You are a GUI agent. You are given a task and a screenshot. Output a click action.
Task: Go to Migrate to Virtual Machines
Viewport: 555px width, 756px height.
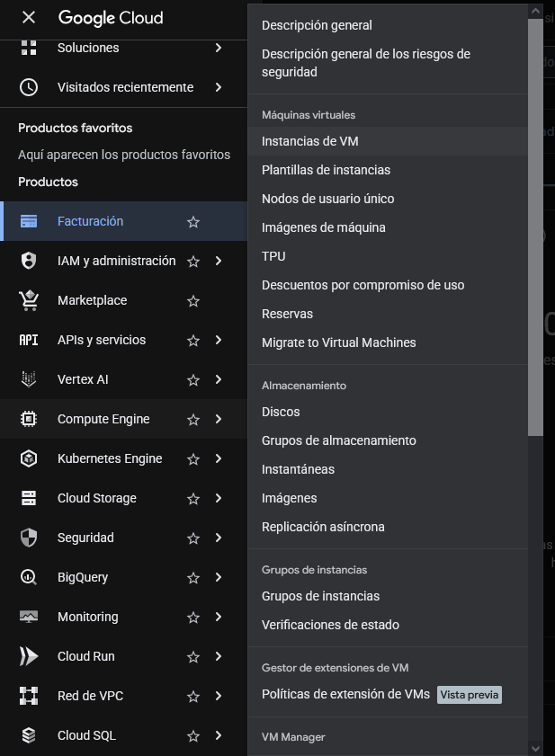(x=338, y=342)
